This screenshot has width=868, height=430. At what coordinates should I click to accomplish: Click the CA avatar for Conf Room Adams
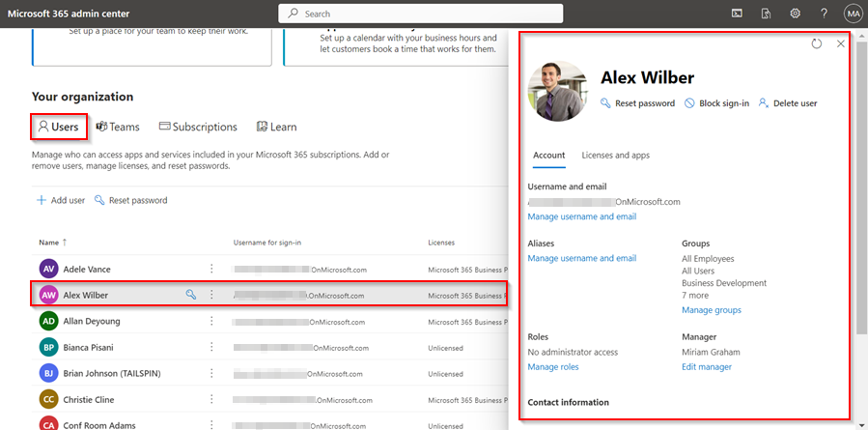(x=48, y=424)
